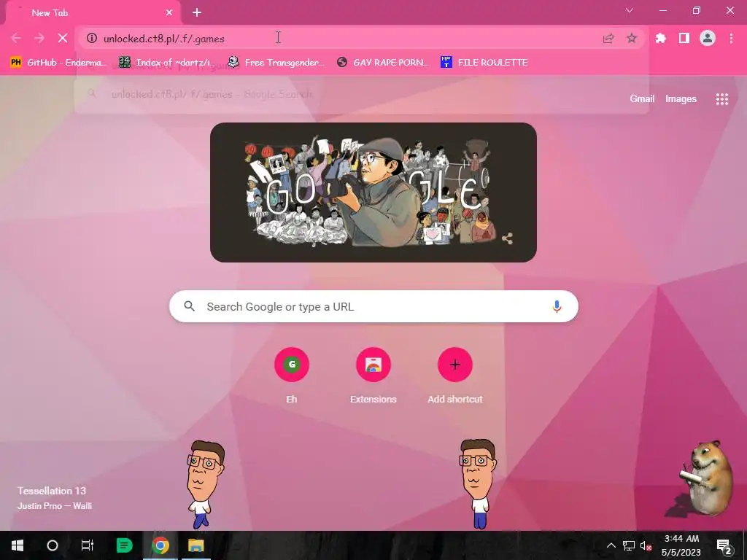
Task: Open Task View on taskbar
Action: pos(88,545)
